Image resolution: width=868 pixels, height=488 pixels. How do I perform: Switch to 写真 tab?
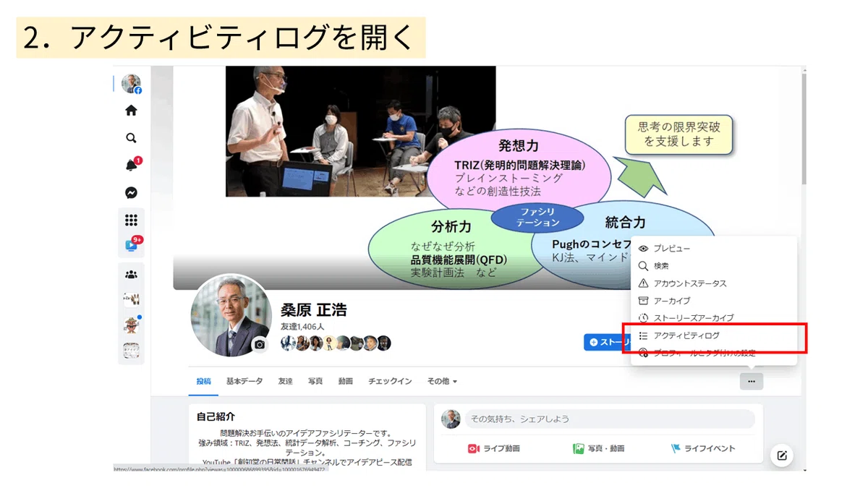pyautogui.click(x=315, y=381)
